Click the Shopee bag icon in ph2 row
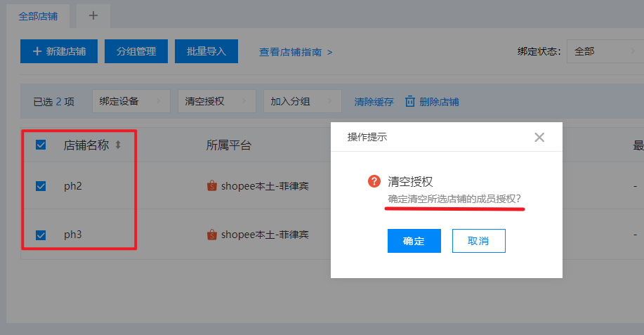 [x=211, y=186]
